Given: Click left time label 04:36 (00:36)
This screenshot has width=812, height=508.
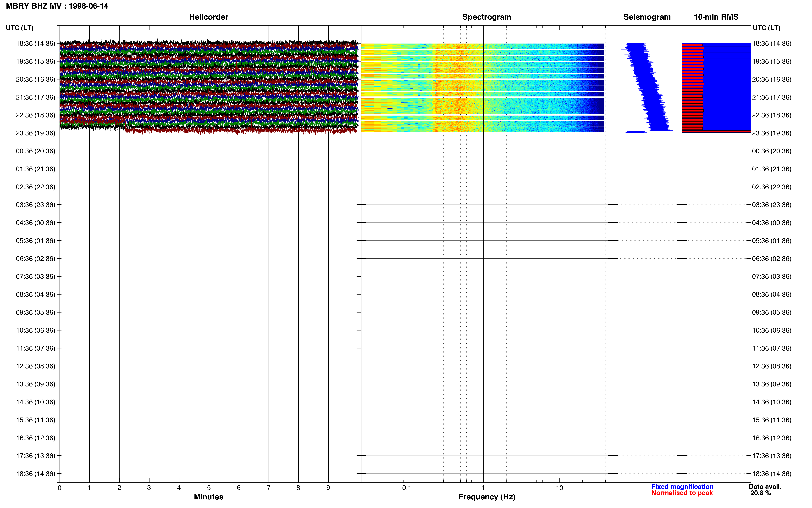Looking at the screenshot, I should point(36,223).
